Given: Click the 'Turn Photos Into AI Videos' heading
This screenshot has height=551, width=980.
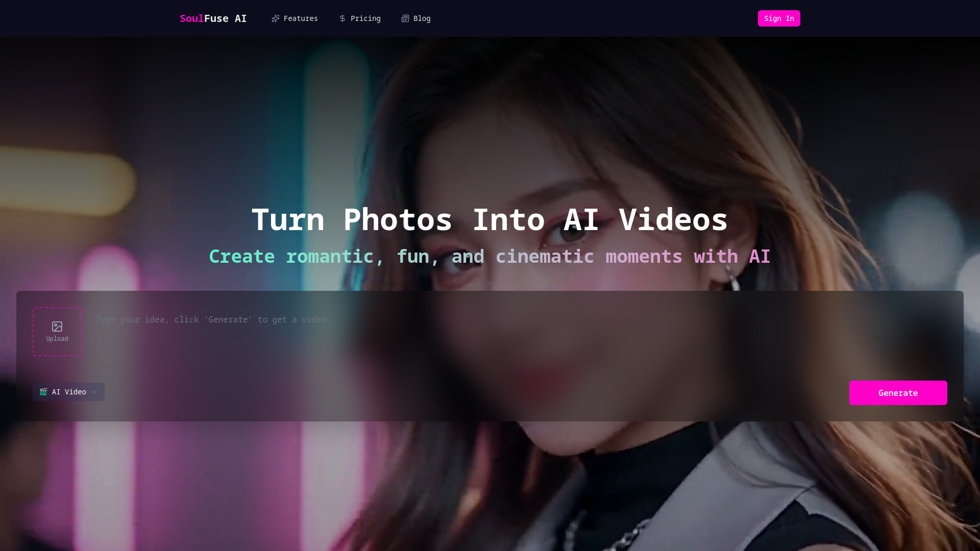Looking at the screenshot, I should pos(489,219).
